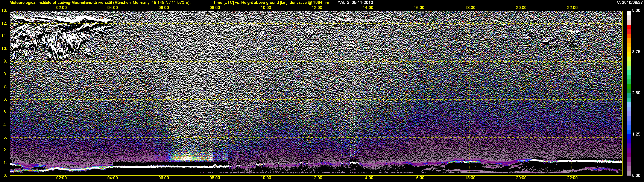Click the 14:00 label on the upper time axis

(x=368, y=8)
